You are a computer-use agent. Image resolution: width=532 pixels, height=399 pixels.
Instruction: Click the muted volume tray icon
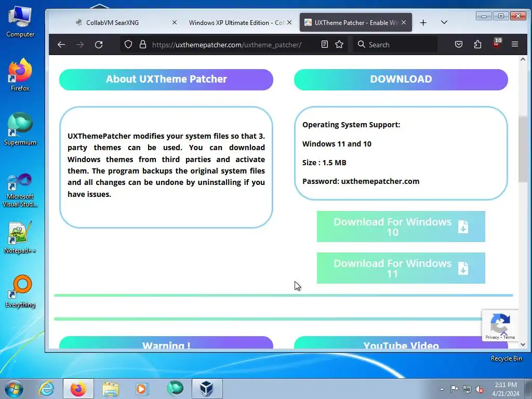480,389
